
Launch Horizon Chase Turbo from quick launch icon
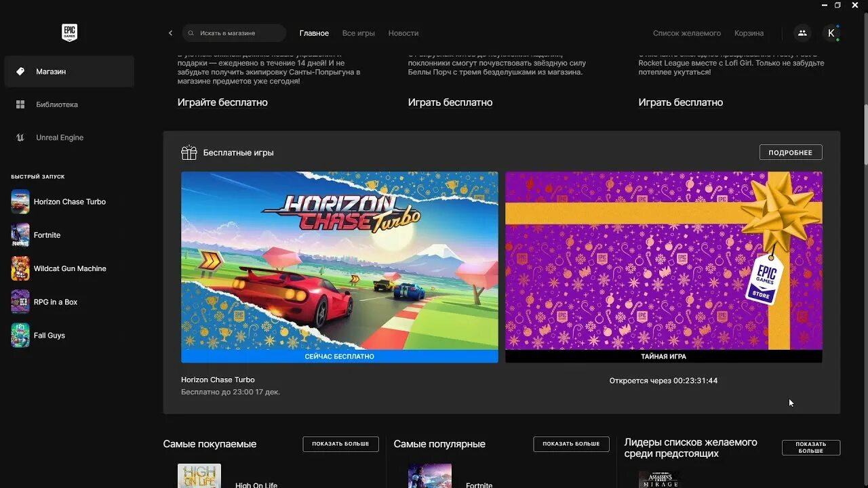tap(20, 201)
